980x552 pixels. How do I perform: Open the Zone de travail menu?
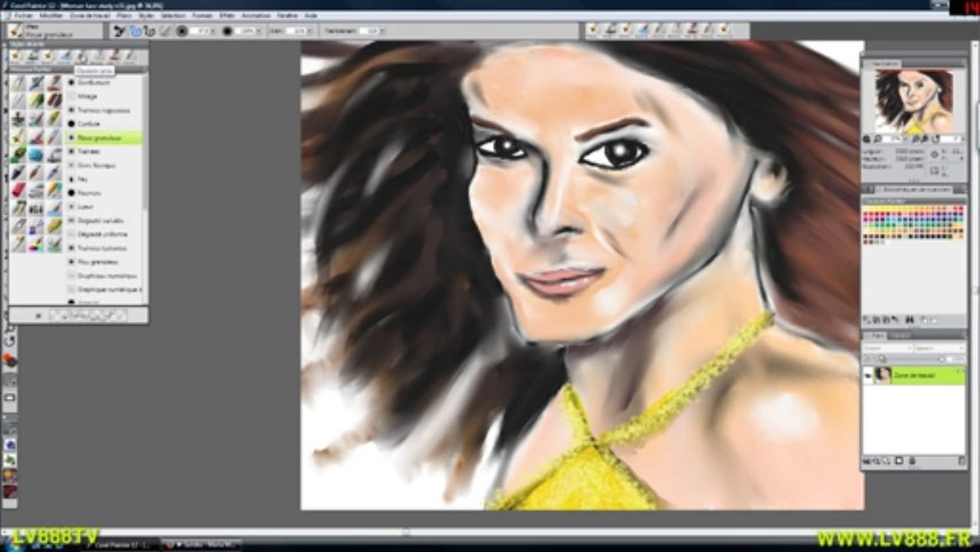(x=89, y=15)
